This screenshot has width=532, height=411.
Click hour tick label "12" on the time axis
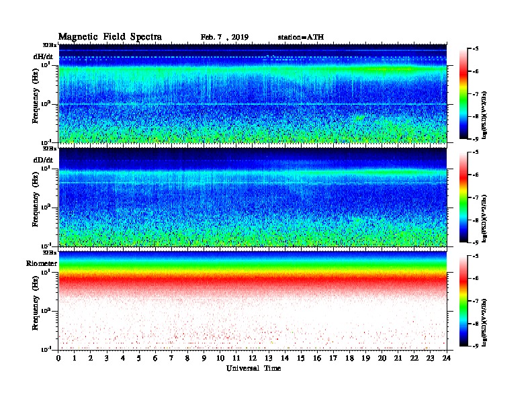(x=253, y=359)
